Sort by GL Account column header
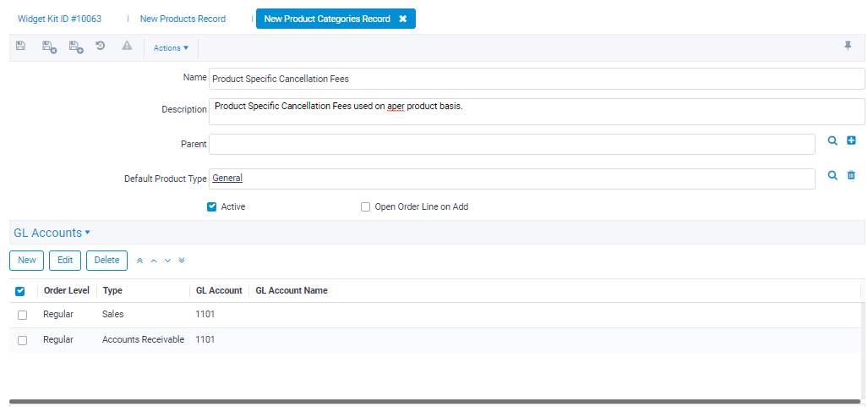The width and height of the screenshot is (868, 407). 219,290
